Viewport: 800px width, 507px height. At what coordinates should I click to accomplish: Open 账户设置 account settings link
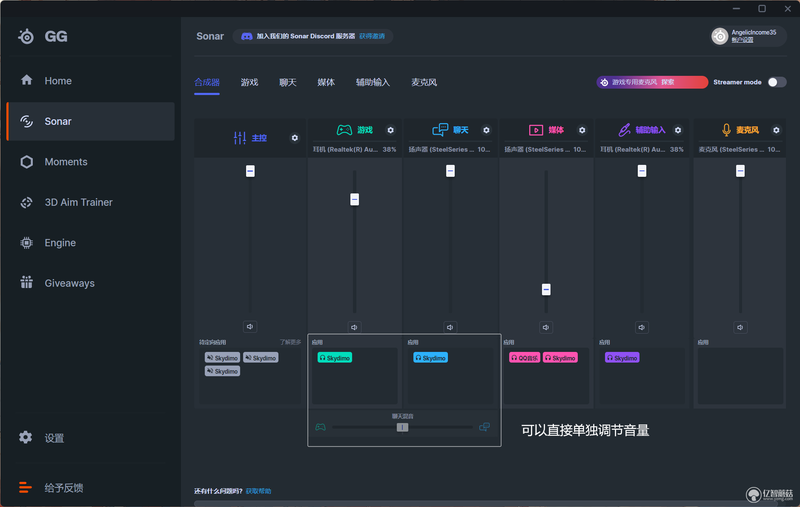pos(742,40)
